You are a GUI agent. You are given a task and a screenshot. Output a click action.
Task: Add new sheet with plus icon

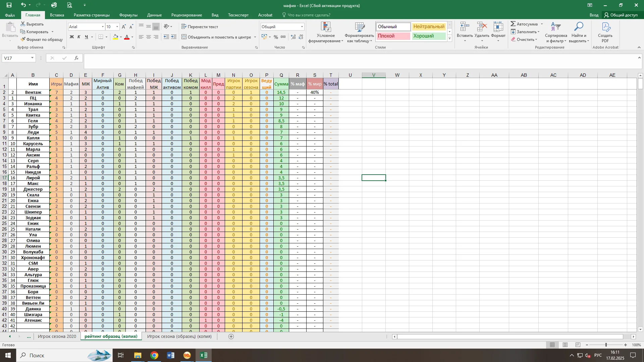pyautogui.click(x=231, y=337)
